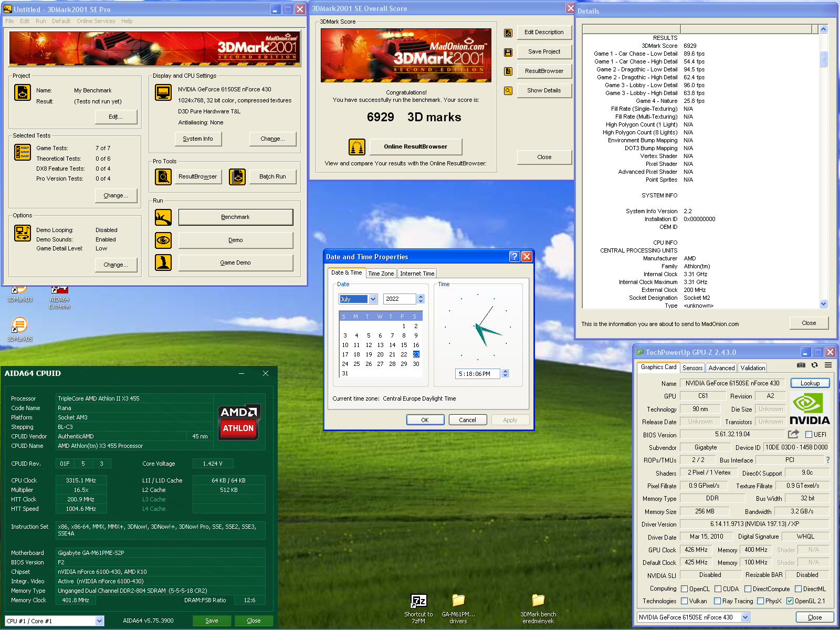Toggle the DirectCompute checkbox
Screen dimensions: 840x630
pos(748,589)
